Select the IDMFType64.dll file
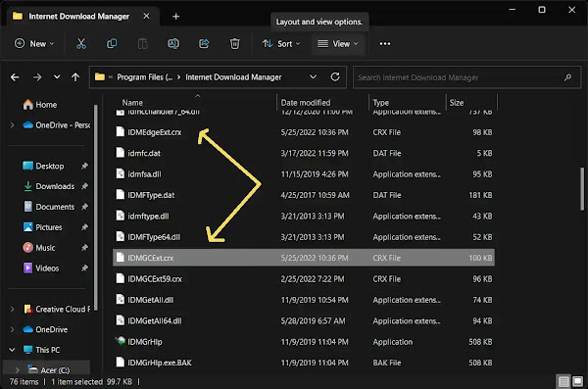Viewport: 588px width, 389px height. pos(304,237)
